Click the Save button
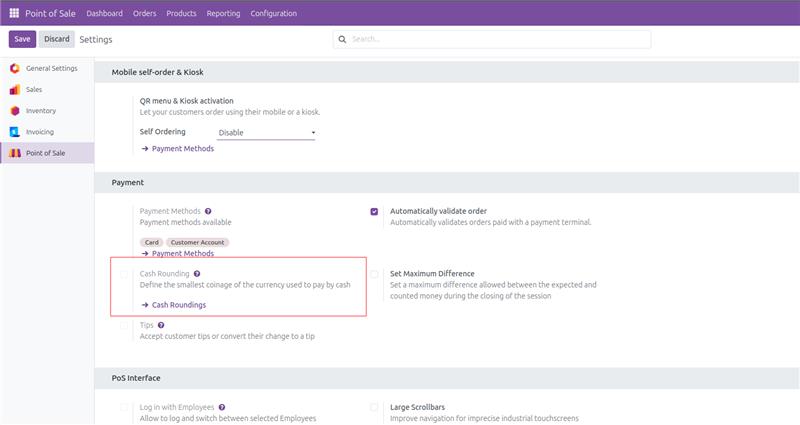The image size is (800, 425). pos(22,39)
